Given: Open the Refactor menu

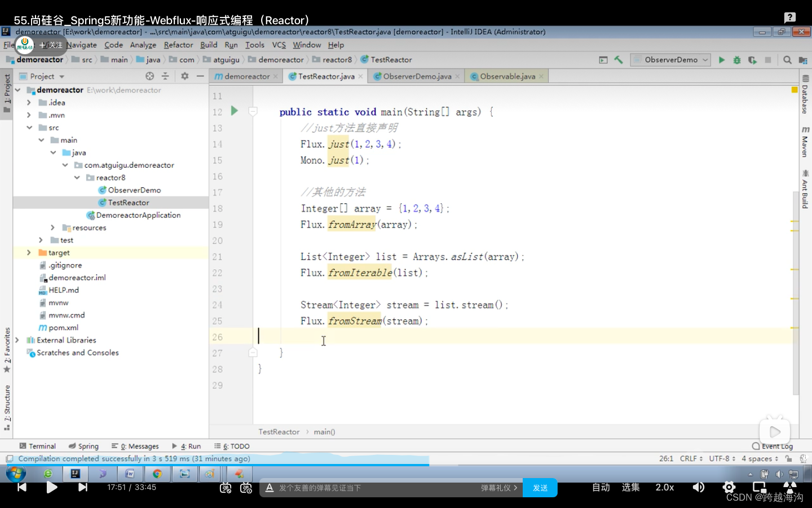Looking at the screenshot, I should point(178,45).
